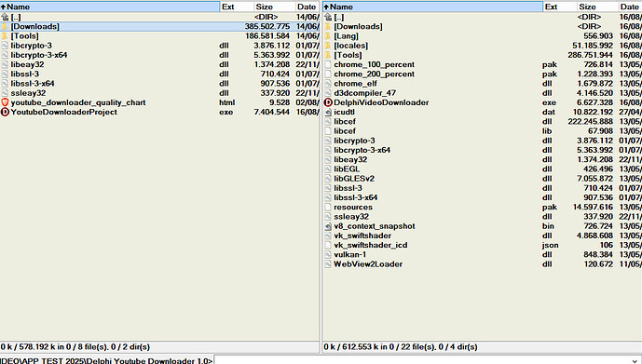Select vk_swiftshader dll file name
Viewport: 642px width, 364px height.
tap(362, 236)
